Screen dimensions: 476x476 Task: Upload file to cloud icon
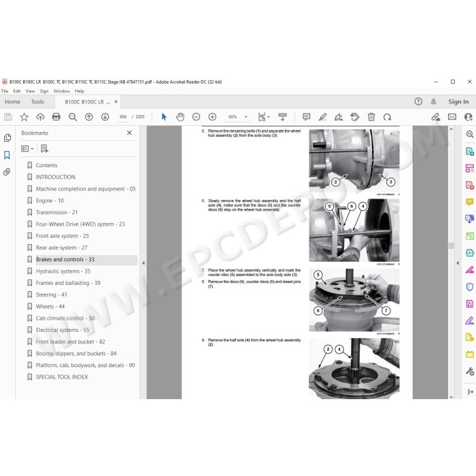pyautogui.click(x=40, y=117)
